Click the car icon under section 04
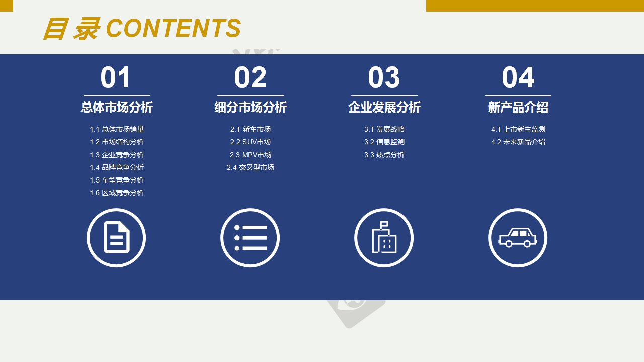Viewport: 644px width, 362px height. [x=518, y=237]
